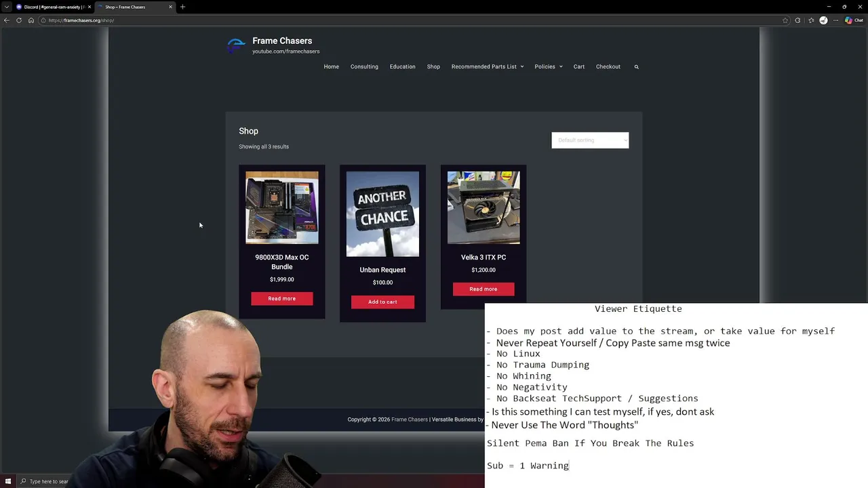868x488 pixels.
Task: Click the 'Silent Pema Ban' rule line
Action: click(x=590, y=443)
